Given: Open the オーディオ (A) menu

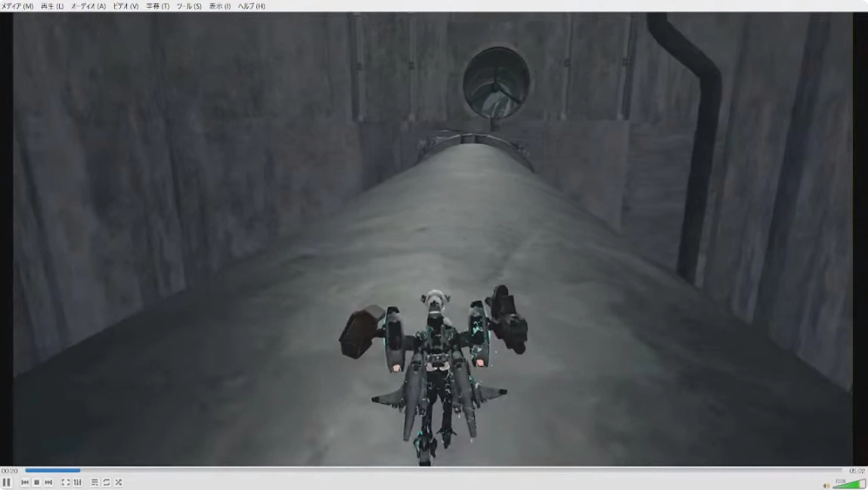Looking at the screenshot, I should pyautogui.click(x=88, y=6).
